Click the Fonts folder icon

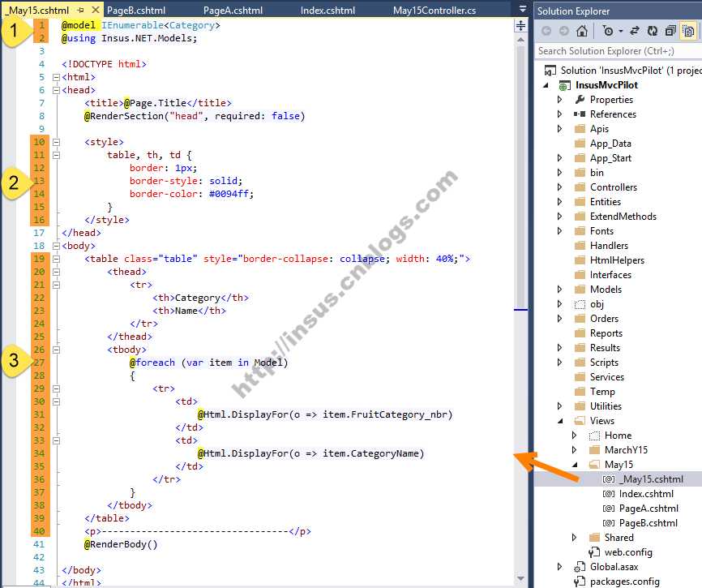[580, 231]
